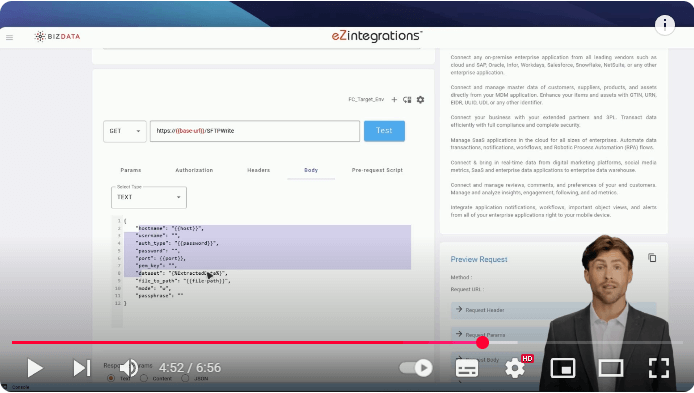Click the "file_to_path" line in editor
This screenshot has height=393, width=694.
(x=183, y=281)
